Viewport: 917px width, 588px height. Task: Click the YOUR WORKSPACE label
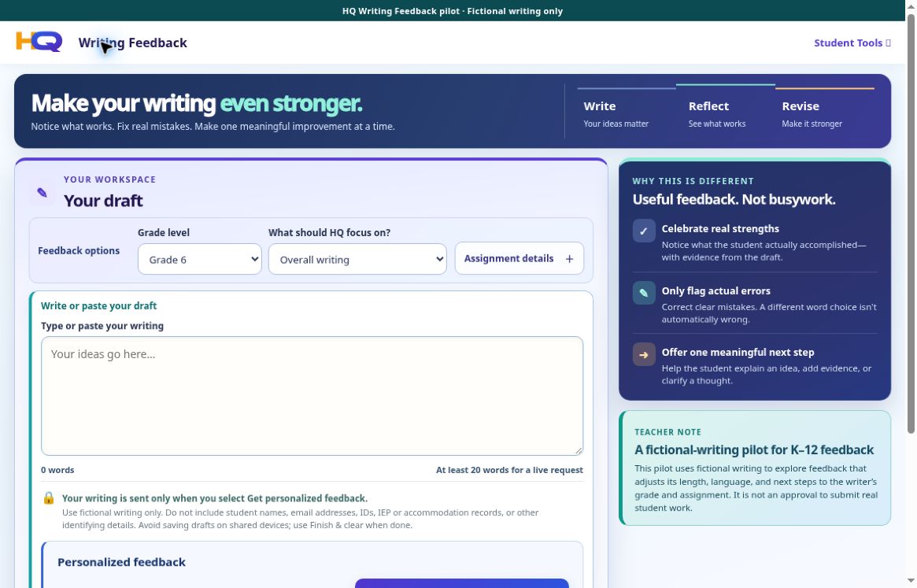(110, 179)
